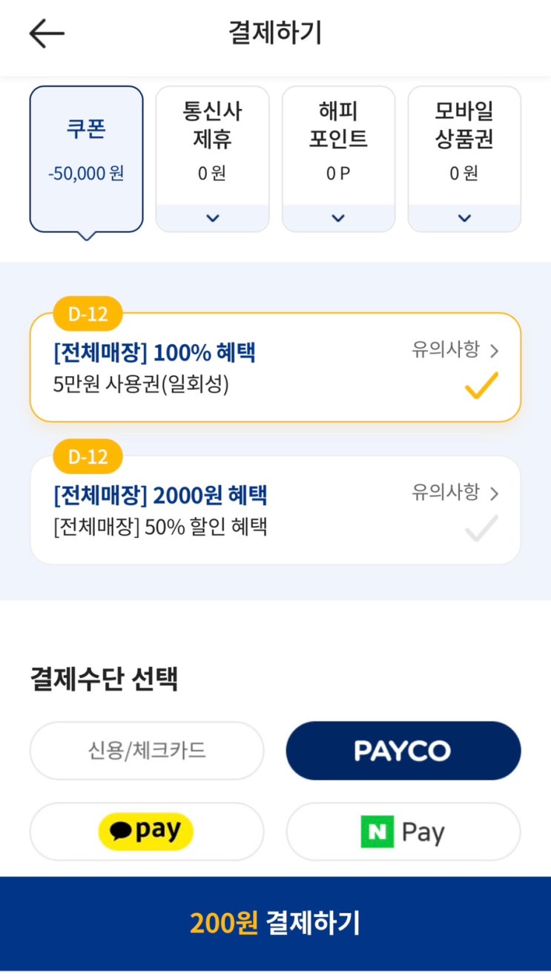The height and width of the screenshot is (980, 551).
Task: Select the 신용/체크카드 payment option
Action: (146, 751)
